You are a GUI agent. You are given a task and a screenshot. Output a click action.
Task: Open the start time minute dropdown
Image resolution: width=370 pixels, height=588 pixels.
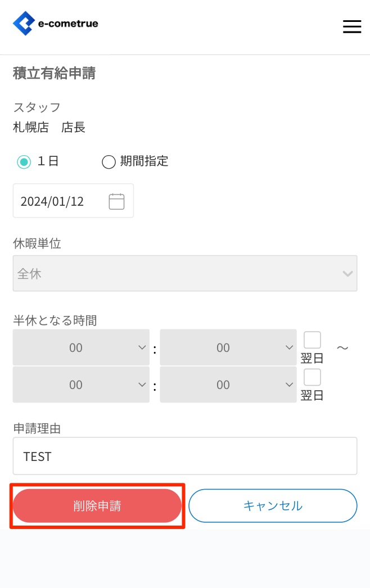coord(228,348)
